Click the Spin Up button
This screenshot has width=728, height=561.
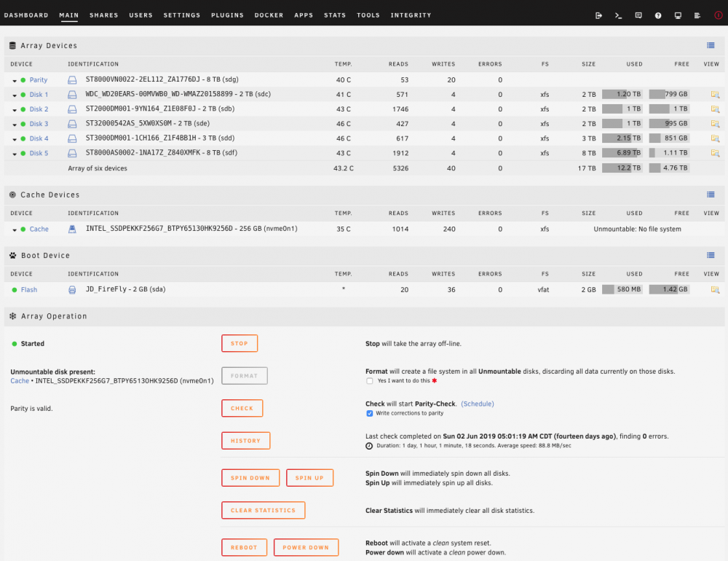[309, 478]
